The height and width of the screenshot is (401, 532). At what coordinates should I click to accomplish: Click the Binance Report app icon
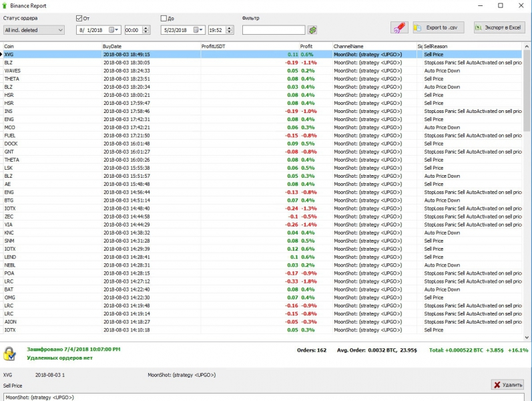[5, 6]
